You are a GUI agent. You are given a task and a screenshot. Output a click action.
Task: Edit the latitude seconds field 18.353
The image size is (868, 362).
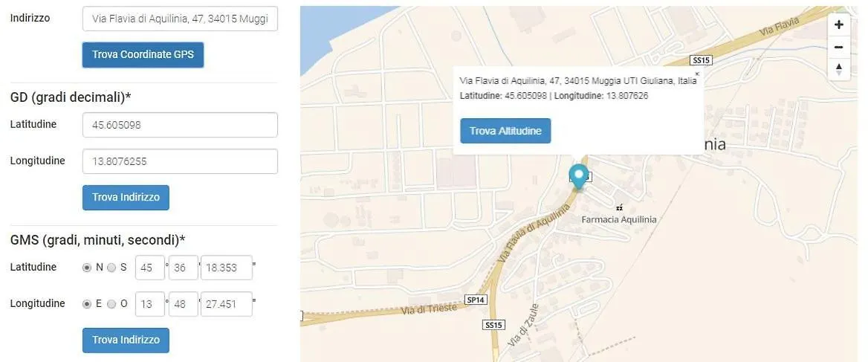[x=226, y=268]
